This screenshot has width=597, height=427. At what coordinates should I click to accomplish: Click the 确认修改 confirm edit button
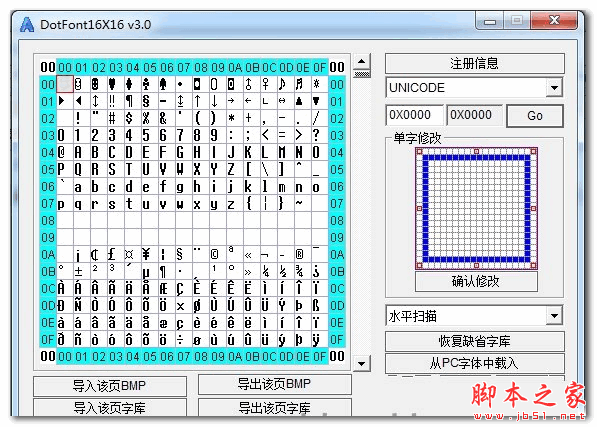click(476, 282)
